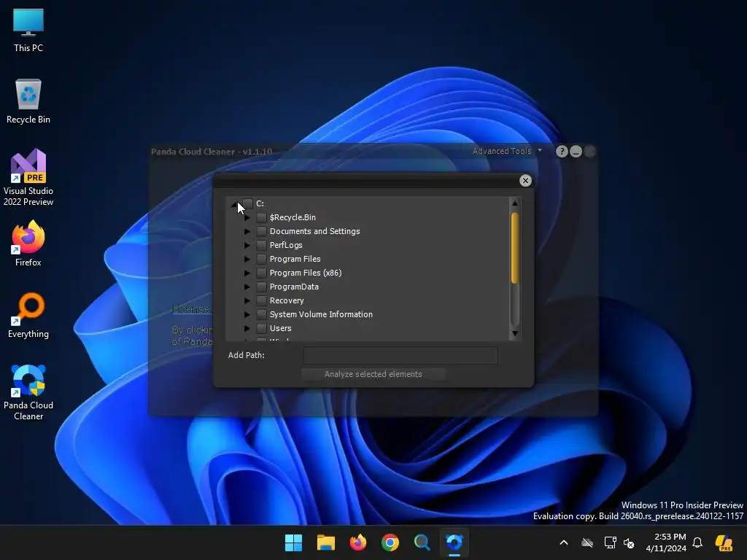
Task: Open Firefox from the taskbar
Action: (x=357, y=542)
